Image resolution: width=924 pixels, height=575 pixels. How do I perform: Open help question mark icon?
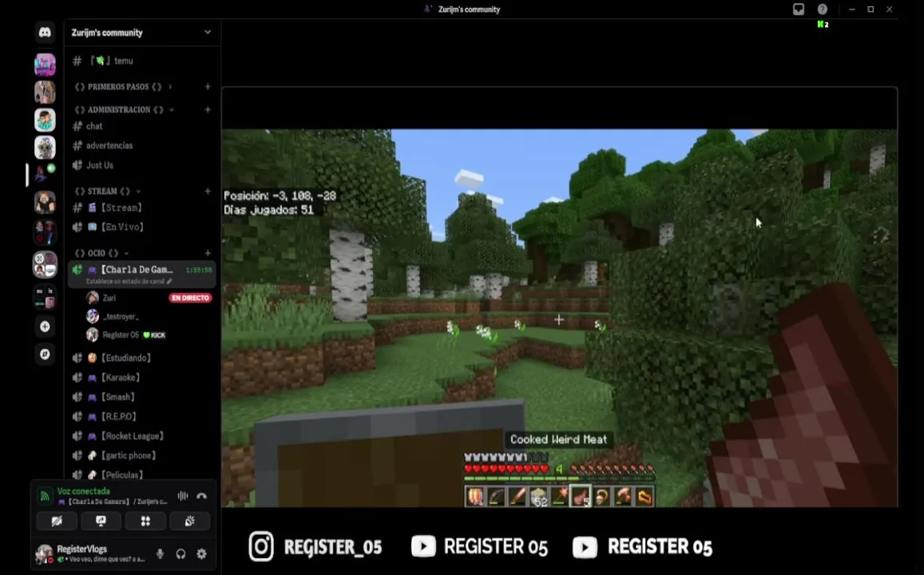pyautogui.click(x=822, y=10)
